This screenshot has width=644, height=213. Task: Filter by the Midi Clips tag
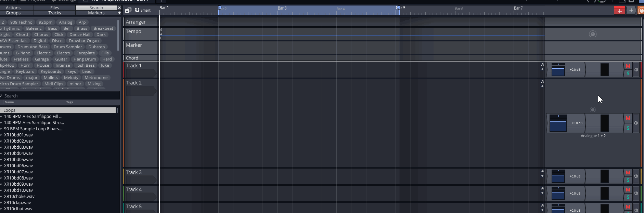54,84
